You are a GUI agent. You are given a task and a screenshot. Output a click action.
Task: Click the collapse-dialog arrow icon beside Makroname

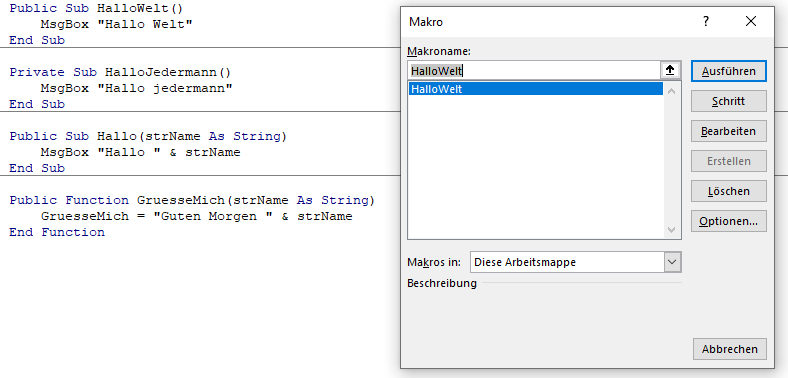[670, 70]
